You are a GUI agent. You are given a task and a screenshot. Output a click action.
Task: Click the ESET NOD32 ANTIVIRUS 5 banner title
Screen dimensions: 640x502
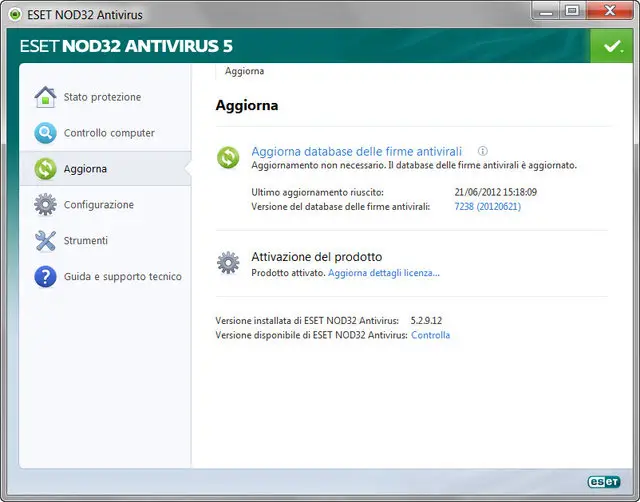pos(126,46)
